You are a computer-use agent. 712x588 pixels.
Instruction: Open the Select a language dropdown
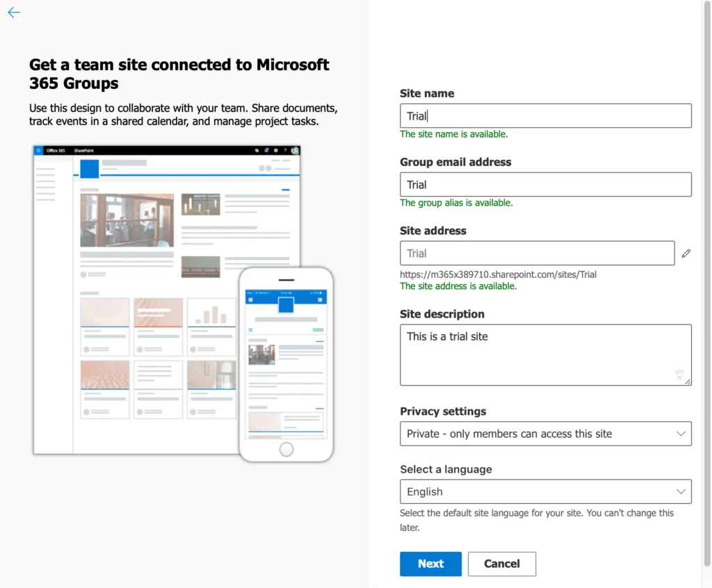pyautogui.click(x=545, y=492)
